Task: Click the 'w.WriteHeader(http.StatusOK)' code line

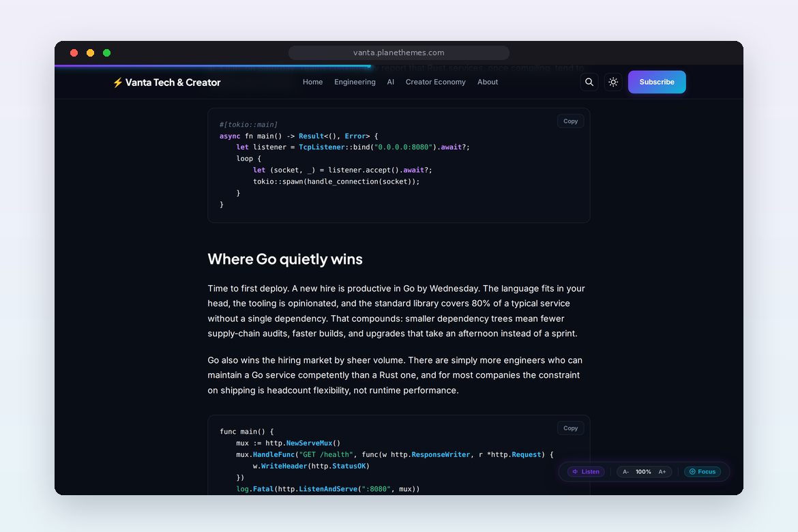Action: tap(311, 466)
